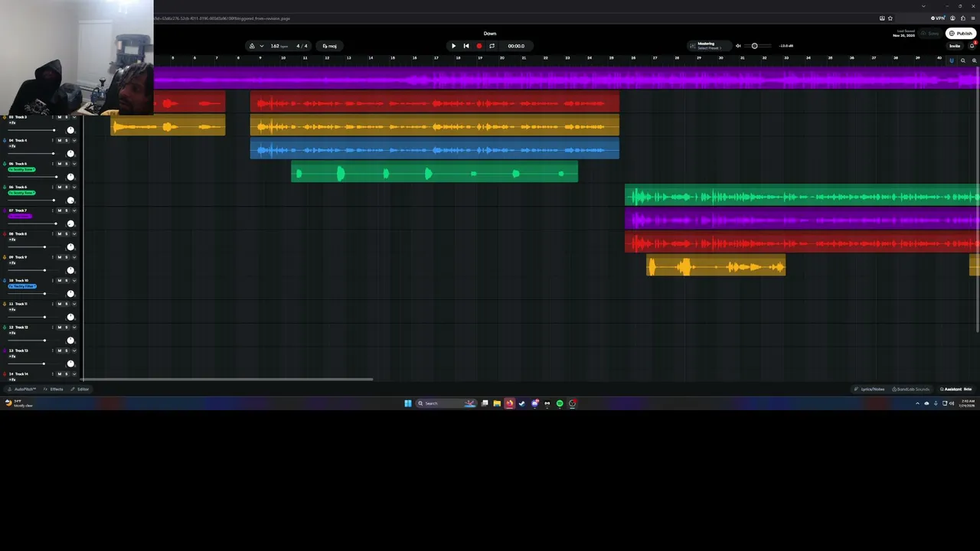980x551 pixels.
Task: Open the Lyrics/Notes panel
Action: click(x=870, y=389)
